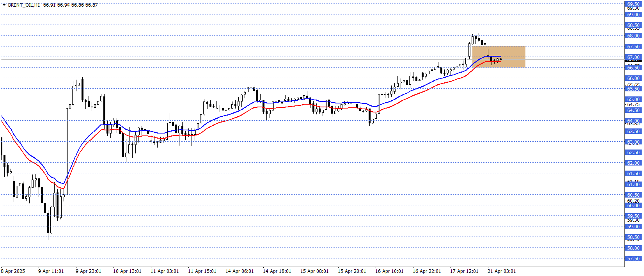This screenshot has width=644, height=276.
Task: Click the 17 Apr 12:01 time label
Action: click(x=464, y=271)
